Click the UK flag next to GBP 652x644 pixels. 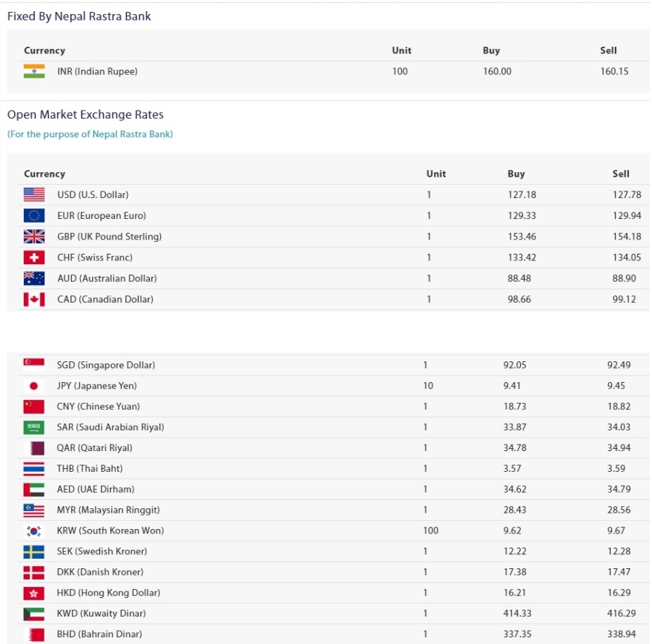click(x=34, y=236)
